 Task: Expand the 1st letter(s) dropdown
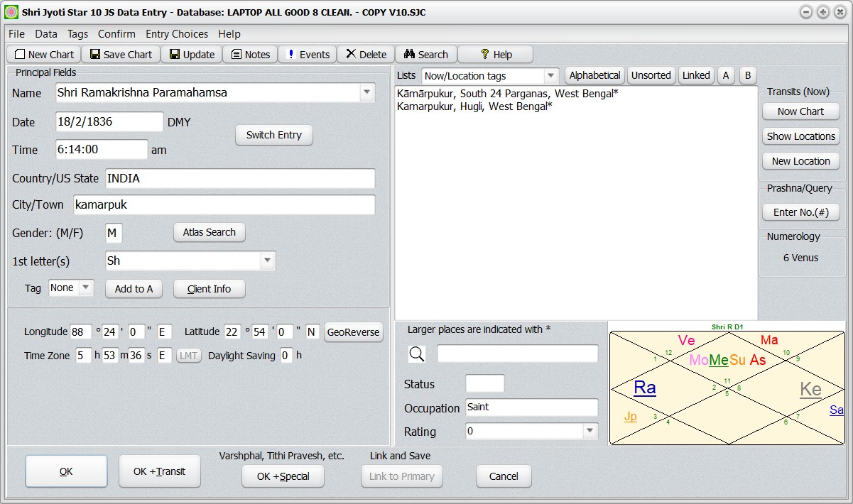point(267,261)
